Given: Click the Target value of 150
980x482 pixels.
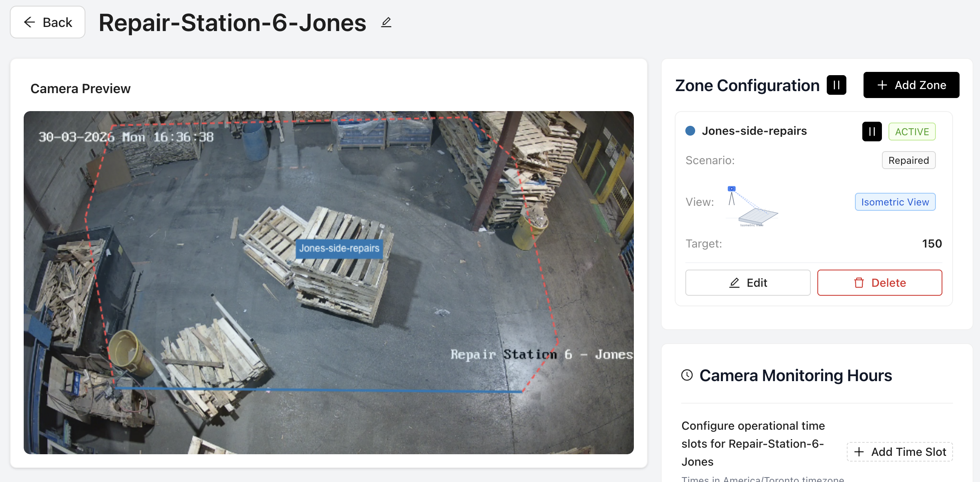Looking at the screenshot, I should click(x=931, y=243).
